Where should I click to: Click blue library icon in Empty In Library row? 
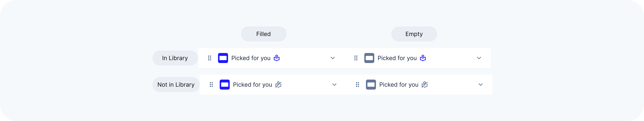point(423,58)
